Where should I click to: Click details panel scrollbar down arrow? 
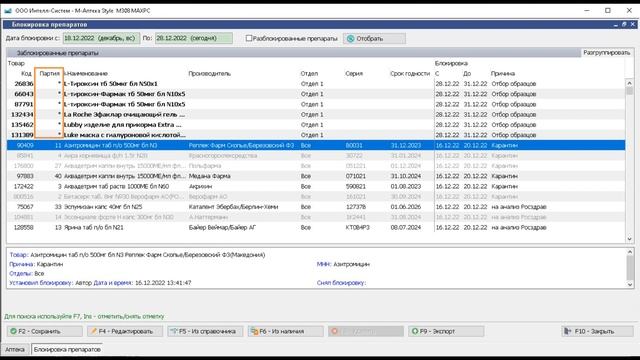pyautogui.click(x=629, y=284)
